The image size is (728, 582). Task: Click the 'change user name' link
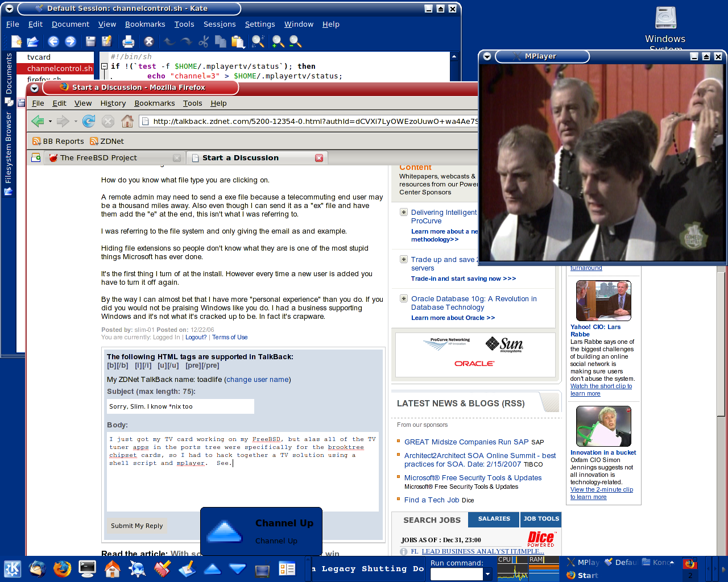click(258, 380)
